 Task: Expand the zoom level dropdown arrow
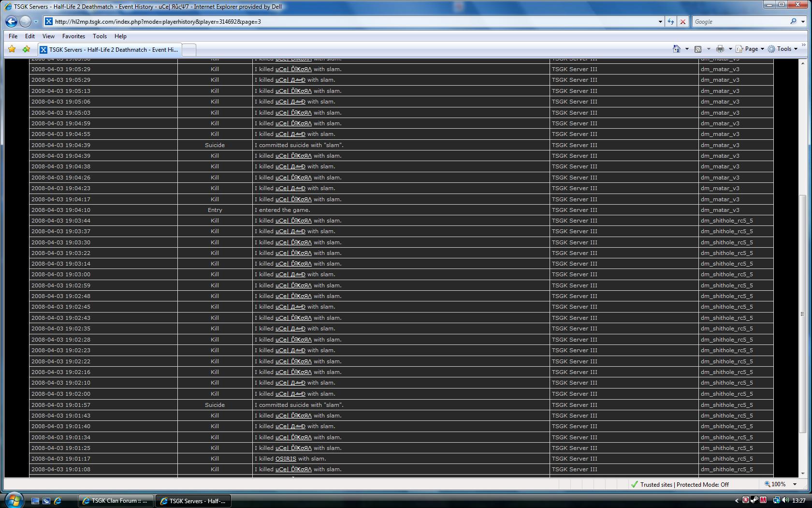tap(795, 484)
